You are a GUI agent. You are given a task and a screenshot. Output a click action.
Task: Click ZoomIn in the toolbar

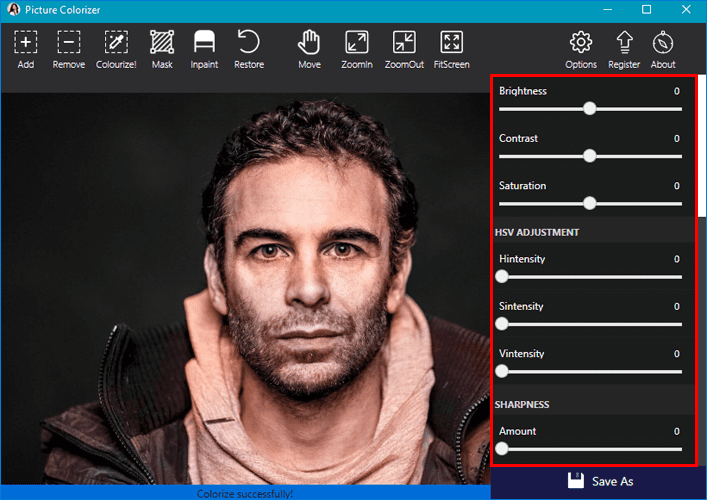[x=357, y=49]
